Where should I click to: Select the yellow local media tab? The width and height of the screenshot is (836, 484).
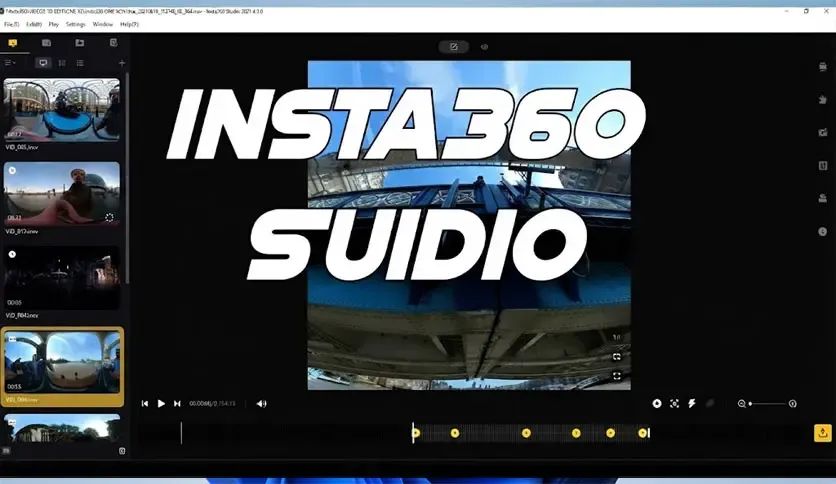pyautogui.click(x=13, y=43)
